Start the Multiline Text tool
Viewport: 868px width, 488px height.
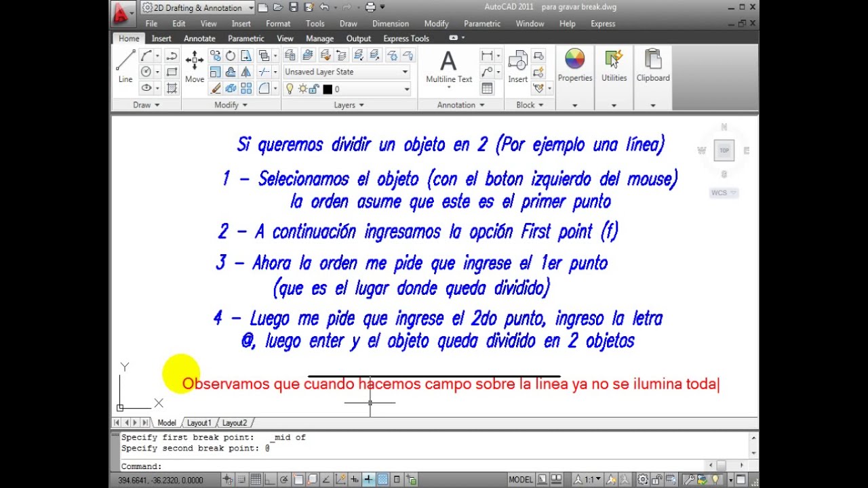[449, 66]
